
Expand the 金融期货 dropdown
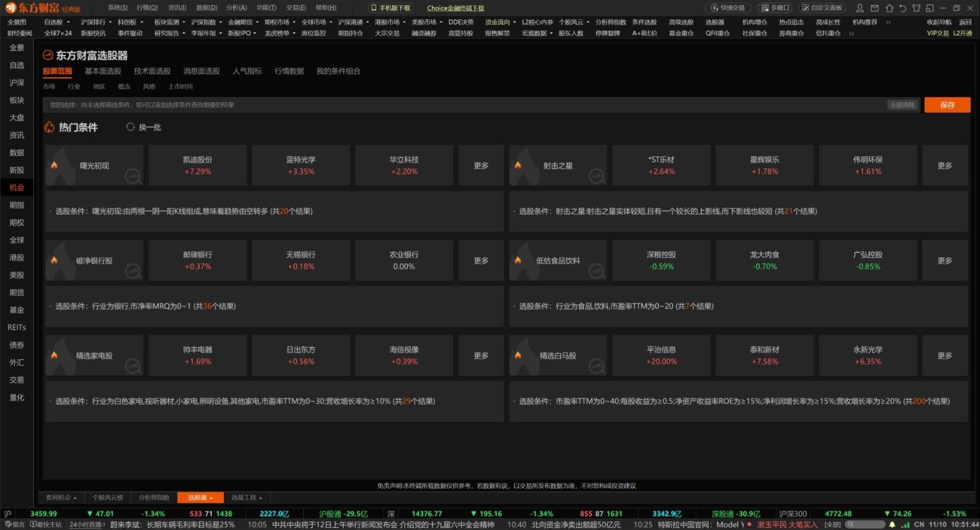pyautogui.click(x=257, y=22)
